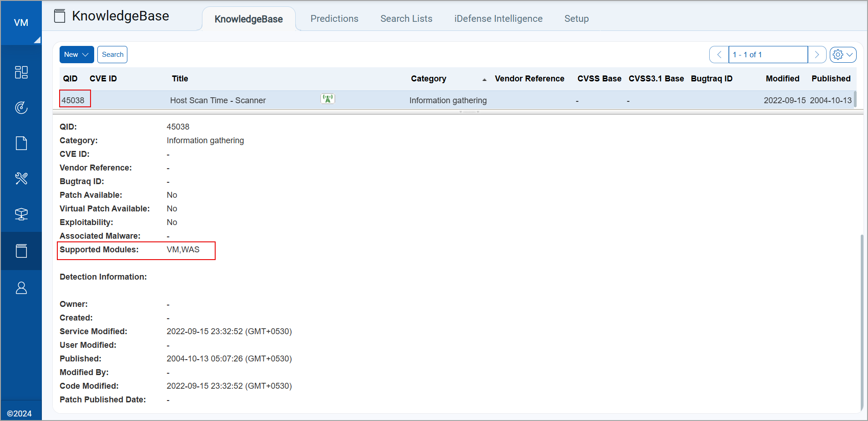Open the iDefense Intelligence tab
868x421 pixels.
[498, 19]
